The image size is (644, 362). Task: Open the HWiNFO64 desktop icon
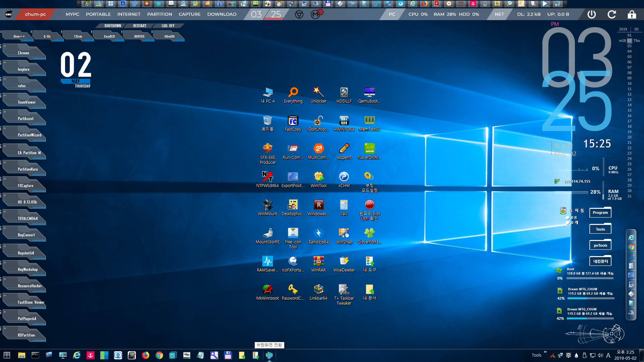(x=344, y=123)
